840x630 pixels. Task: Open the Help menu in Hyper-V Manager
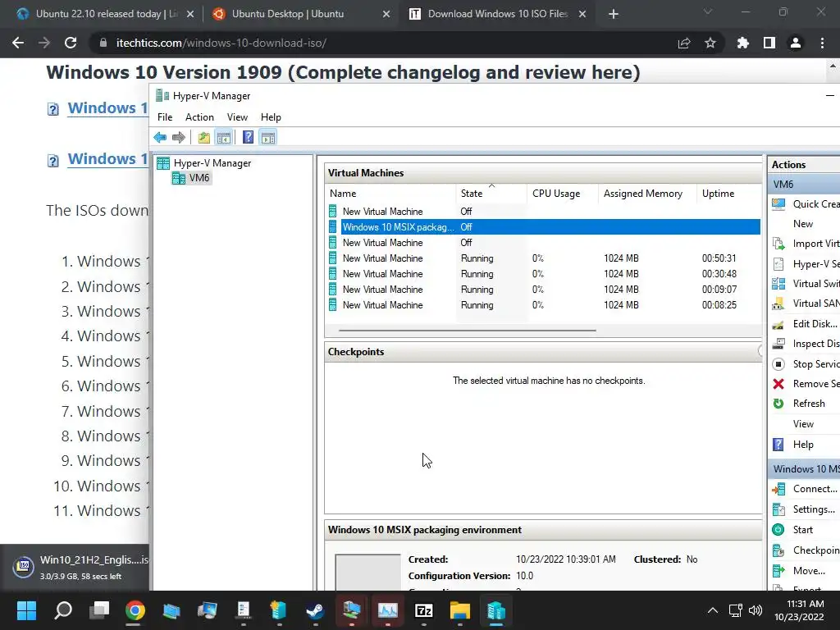pos(271,117)
